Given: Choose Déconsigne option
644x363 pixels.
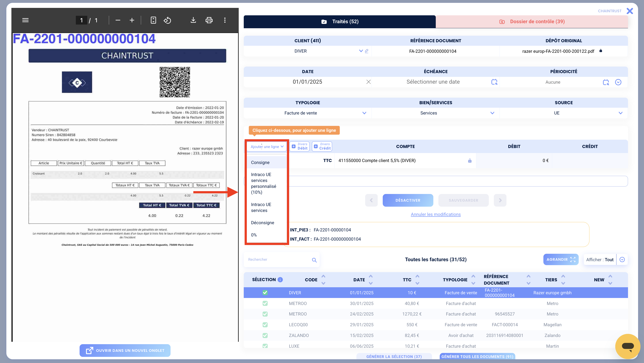Looking at the screenshot, I should pyautogui.click(x=267, y=223).
